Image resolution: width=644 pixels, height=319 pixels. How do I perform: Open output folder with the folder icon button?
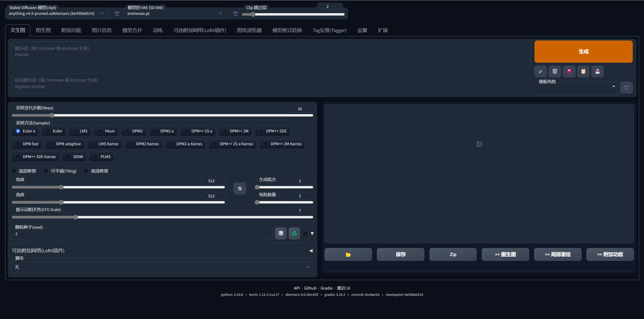coord(348,255)
